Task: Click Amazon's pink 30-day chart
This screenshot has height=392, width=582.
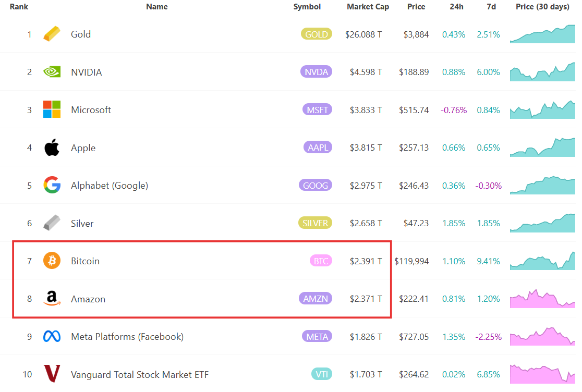Action: (542, 299)
